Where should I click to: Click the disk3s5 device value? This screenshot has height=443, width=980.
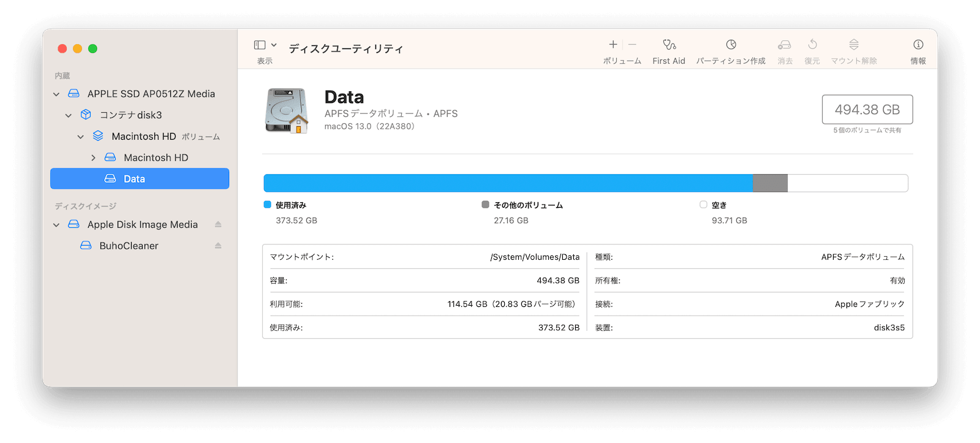click(x=889, y=328)
